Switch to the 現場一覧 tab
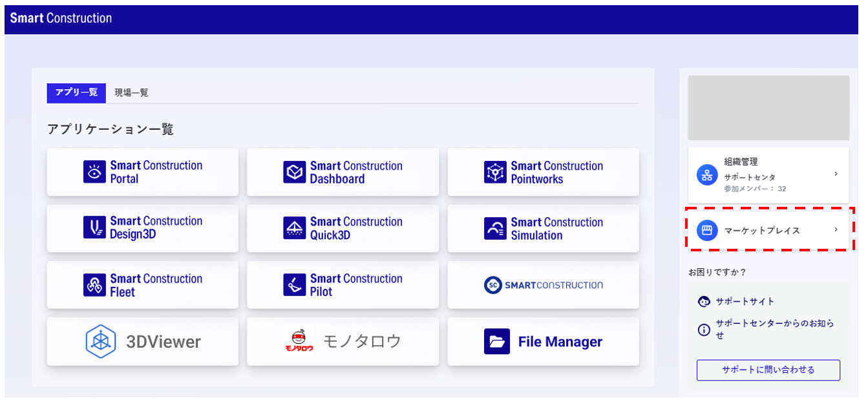The width and height of the screenshot is (868, 400). point(131,92)
